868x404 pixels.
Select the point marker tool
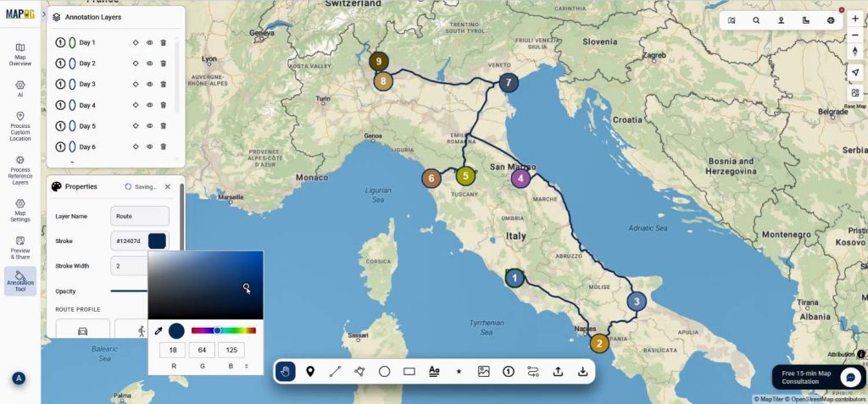pos(310,371)
